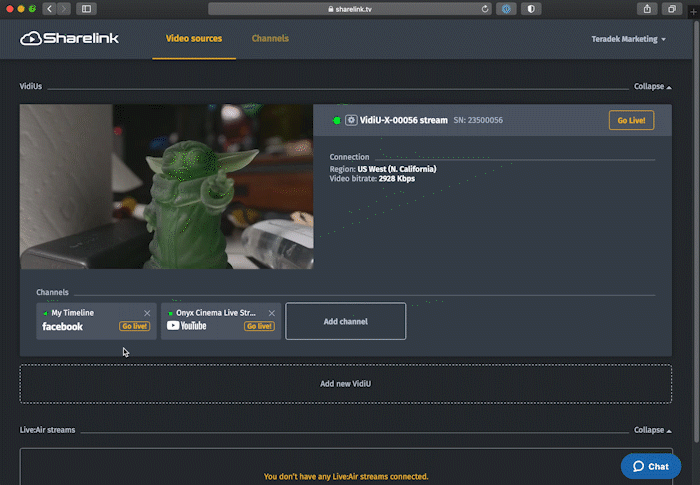Toggle the Safari sidebar button
The height and width of the screenshot is (485, 700).
[86, 9]
